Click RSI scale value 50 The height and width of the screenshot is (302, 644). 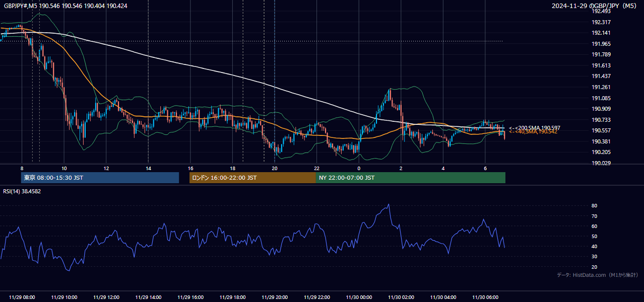click(594, 236)
